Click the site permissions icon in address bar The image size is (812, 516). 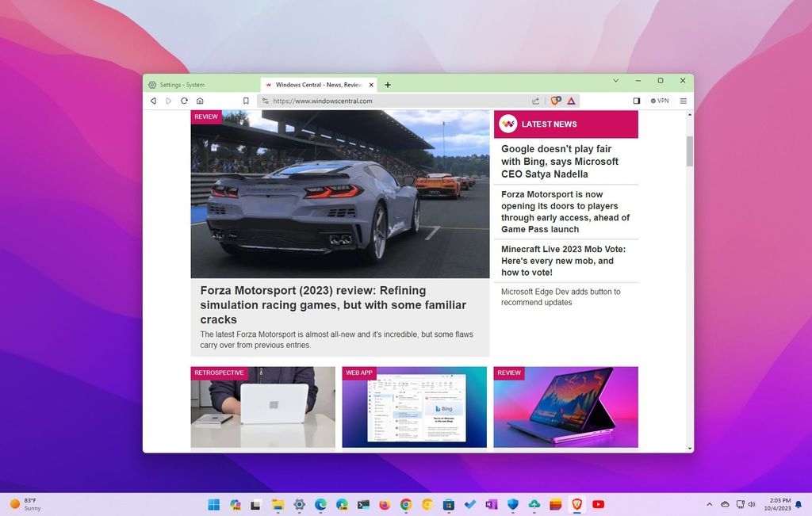pos(265,101)
